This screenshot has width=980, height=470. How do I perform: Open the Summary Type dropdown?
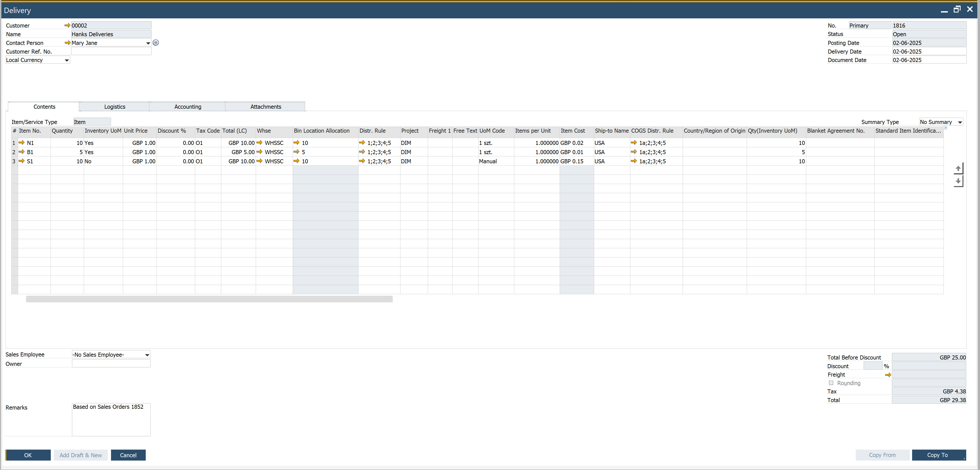pos(960,122)
